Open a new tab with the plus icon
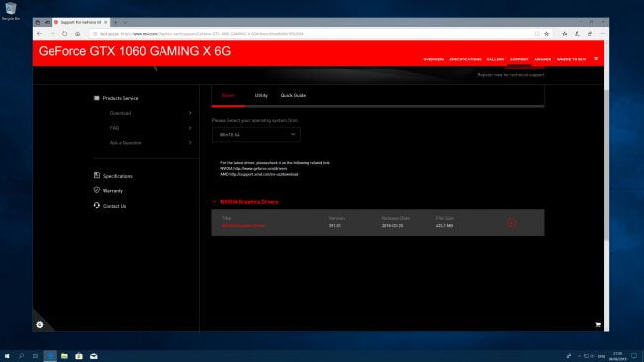This screenshot has width=644, height=362. [116, 22]
